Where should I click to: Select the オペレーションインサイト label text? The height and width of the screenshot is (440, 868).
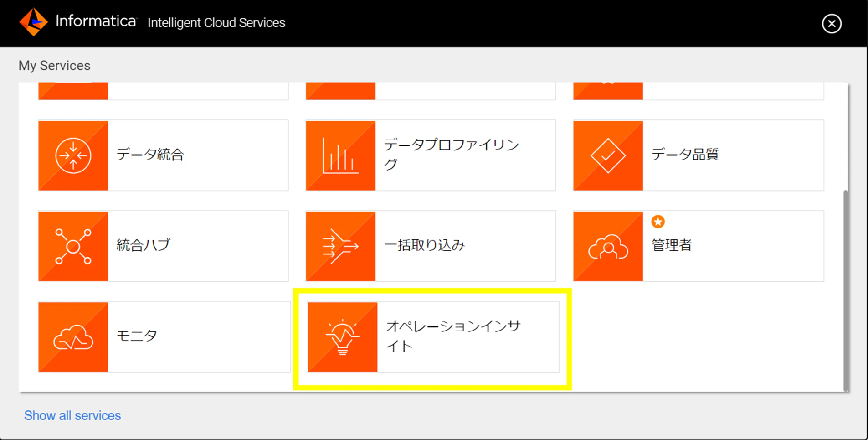point(453,336)
